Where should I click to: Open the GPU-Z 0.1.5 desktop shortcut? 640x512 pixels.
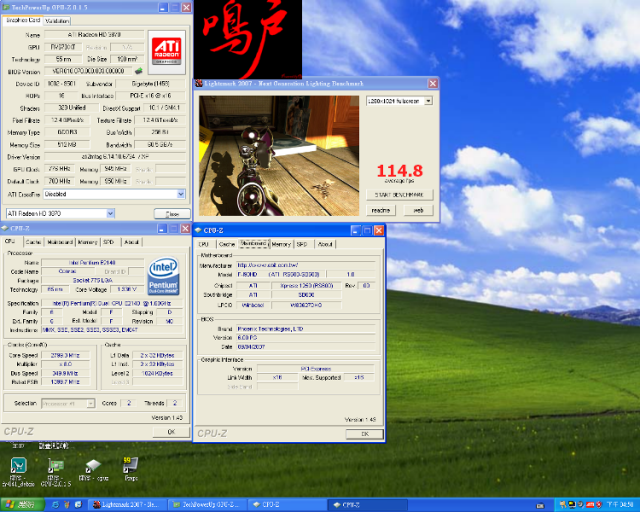coord(56,465)
